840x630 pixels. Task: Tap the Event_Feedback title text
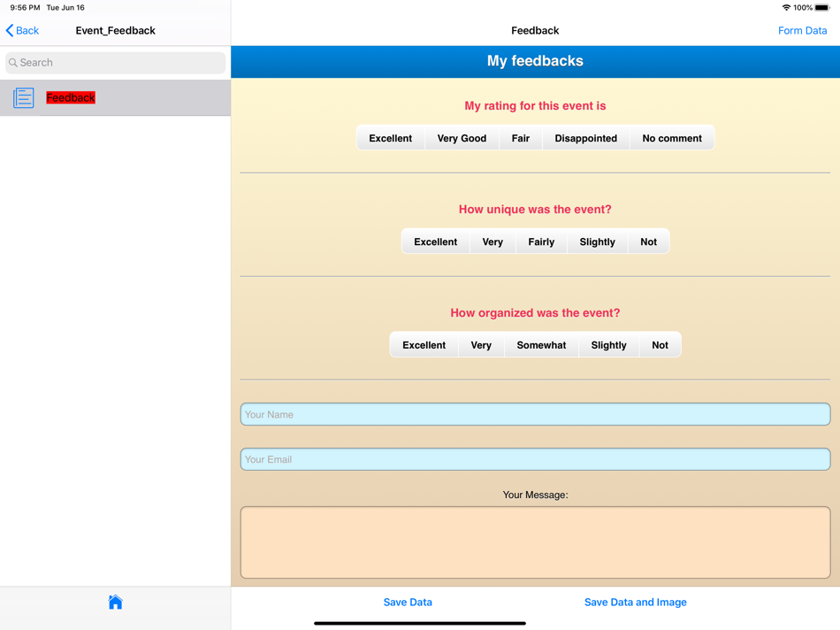115,31
